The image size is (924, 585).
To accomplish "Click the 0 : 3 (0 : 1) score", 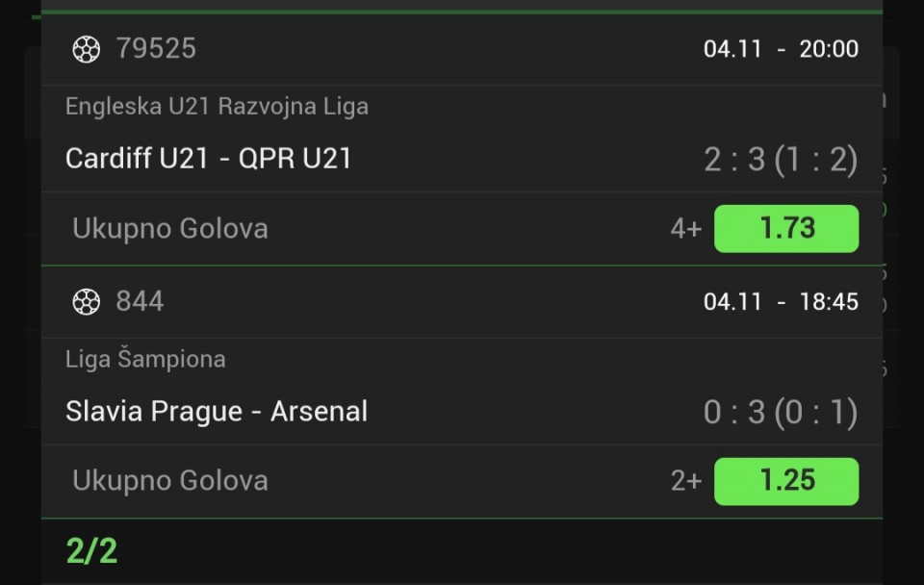I will 780,413.
